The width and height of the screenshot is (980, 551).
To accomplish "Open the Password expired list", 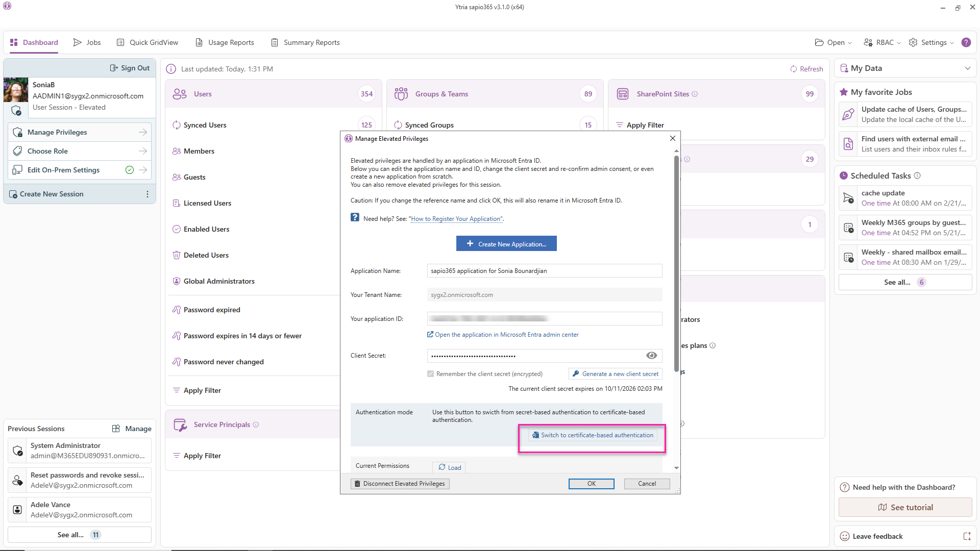I will point(211,310).
